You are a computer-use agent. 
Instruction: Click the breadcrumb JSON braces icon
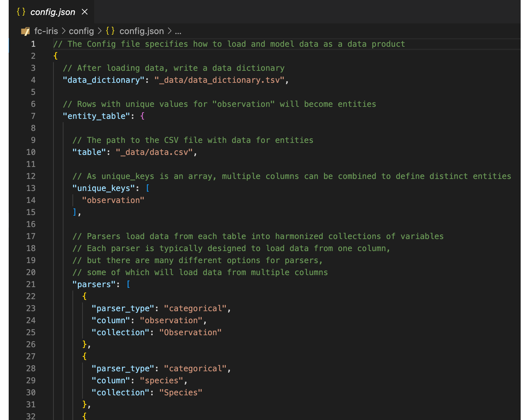[110, 31]
